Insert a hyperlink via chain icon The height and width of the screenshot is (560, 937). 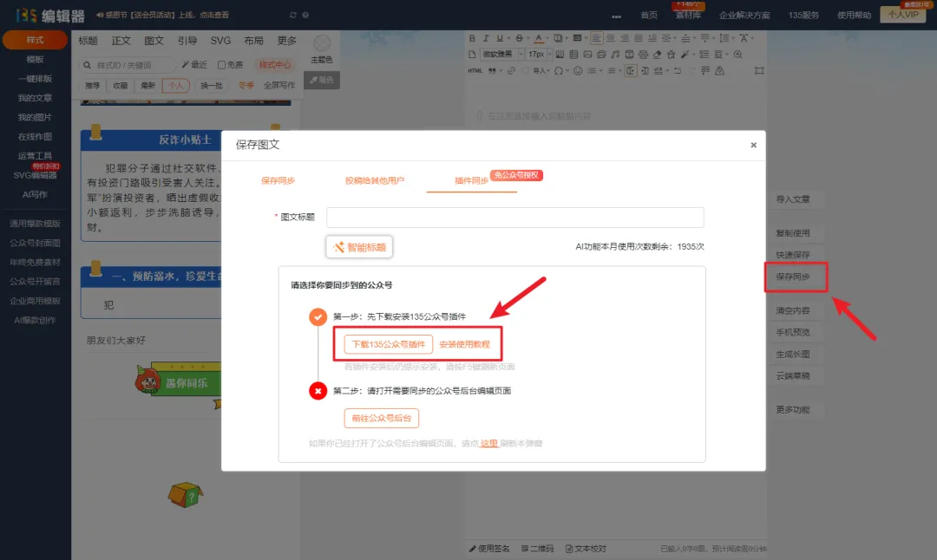click(x=512, y=70)
